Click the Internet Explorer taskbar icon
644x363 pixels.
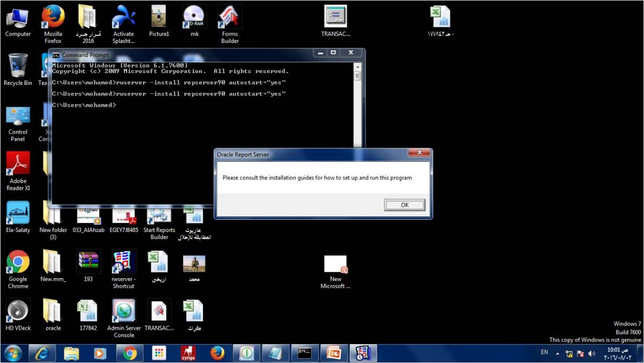tap(42, 353)
